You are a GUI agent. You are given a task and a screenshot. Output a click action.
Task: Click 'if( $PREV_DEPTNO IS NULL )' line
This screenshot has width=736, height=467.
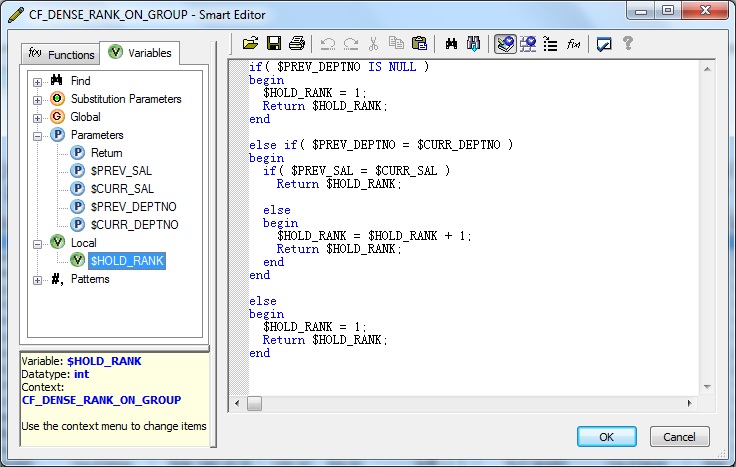click(x=339, y=67)
